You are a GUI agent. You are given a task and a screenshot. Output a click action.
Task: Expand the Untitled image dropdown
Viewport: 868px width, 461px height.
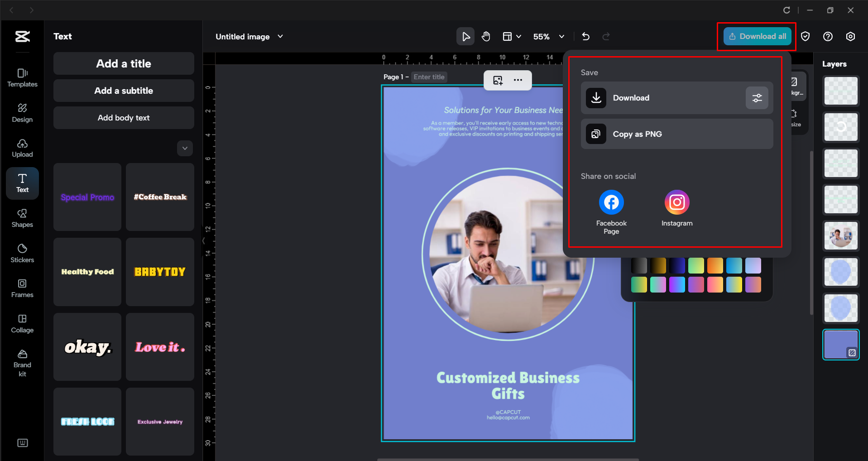[x=280, y=36]
